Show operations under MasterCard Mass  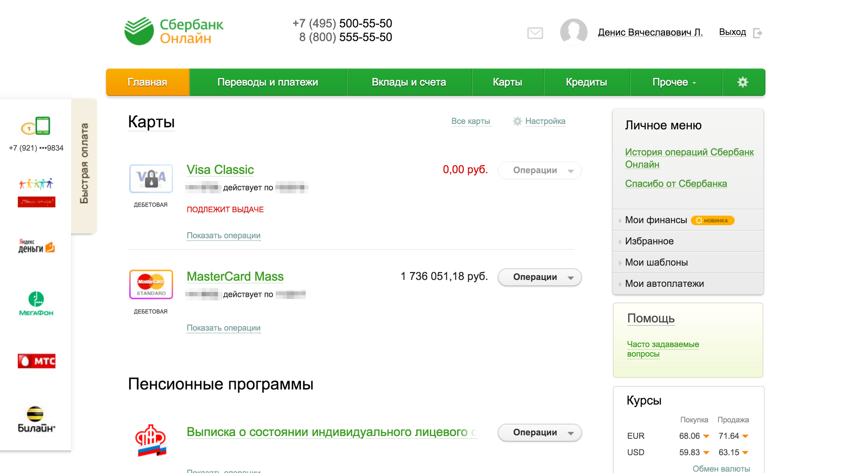(223, 328)
